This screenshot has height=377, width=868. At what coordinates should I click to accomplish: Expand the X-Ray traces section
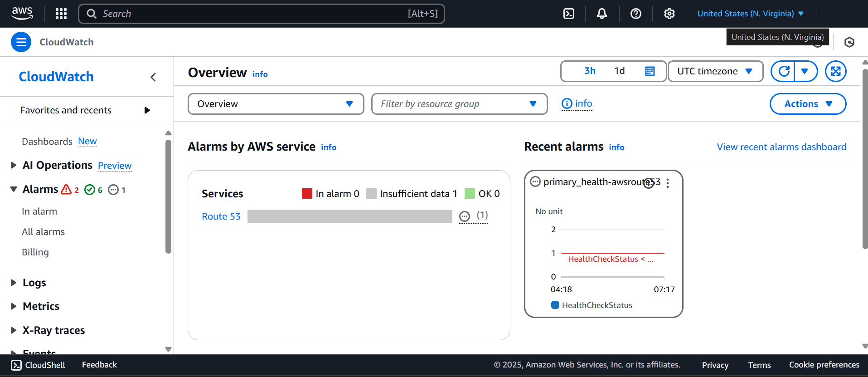tap(14, 330)
